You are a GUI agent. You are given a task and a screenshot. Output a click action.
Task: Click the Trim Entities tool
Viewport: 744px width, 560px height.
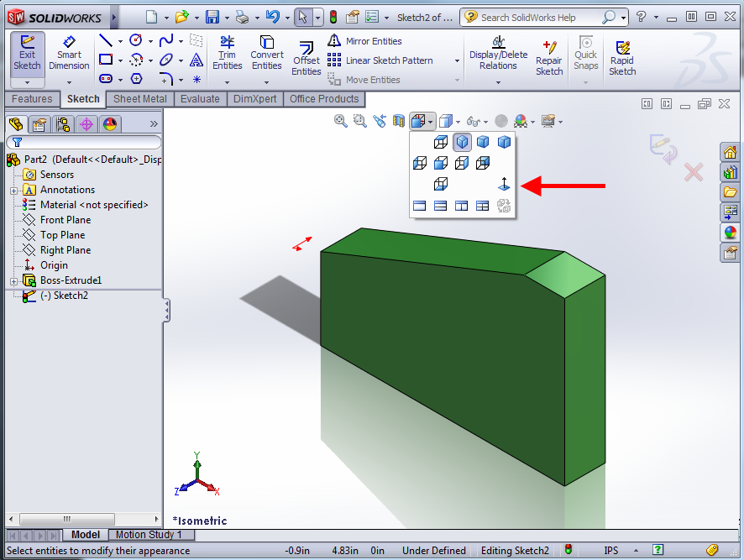(227, 54)
